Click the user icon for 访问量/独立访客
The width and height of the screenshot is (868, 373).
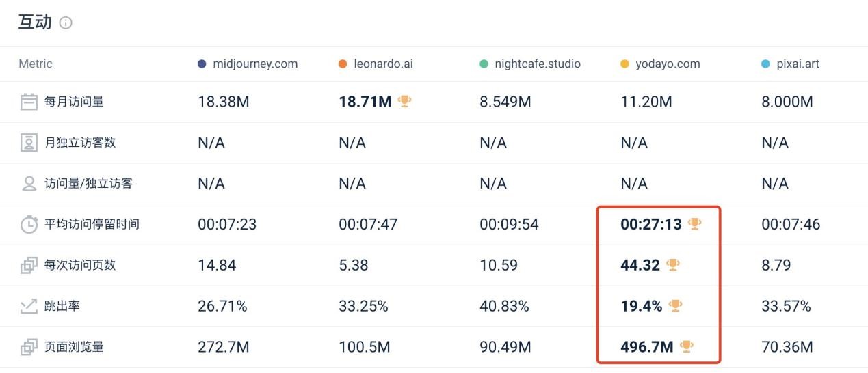tap(29, 184)
